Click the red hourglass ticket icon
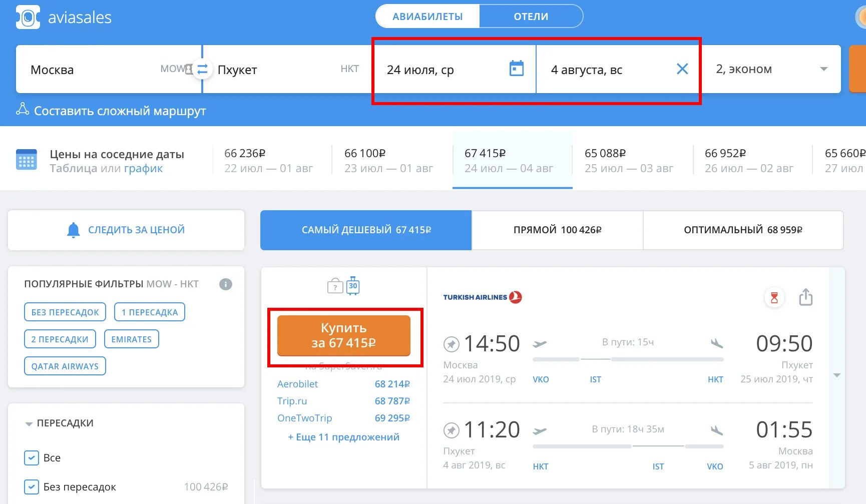The height and width of the screenshot is (504, 866). 774,298
